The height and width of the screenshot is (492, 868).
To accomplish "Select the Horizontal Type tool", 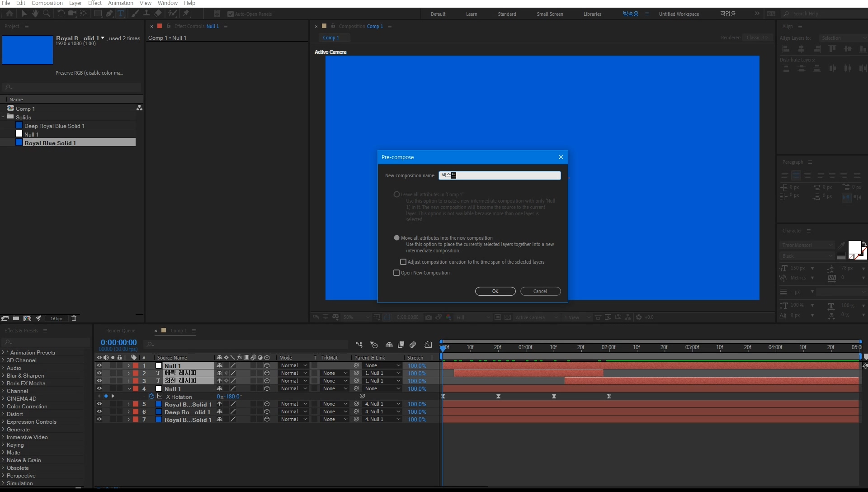I will pyautogui.click(x=121, y=14).
